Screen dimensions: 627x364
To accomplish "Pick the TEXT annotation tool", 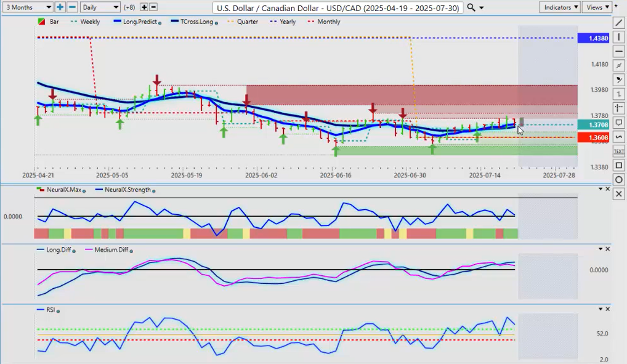I will coord(619,151).
